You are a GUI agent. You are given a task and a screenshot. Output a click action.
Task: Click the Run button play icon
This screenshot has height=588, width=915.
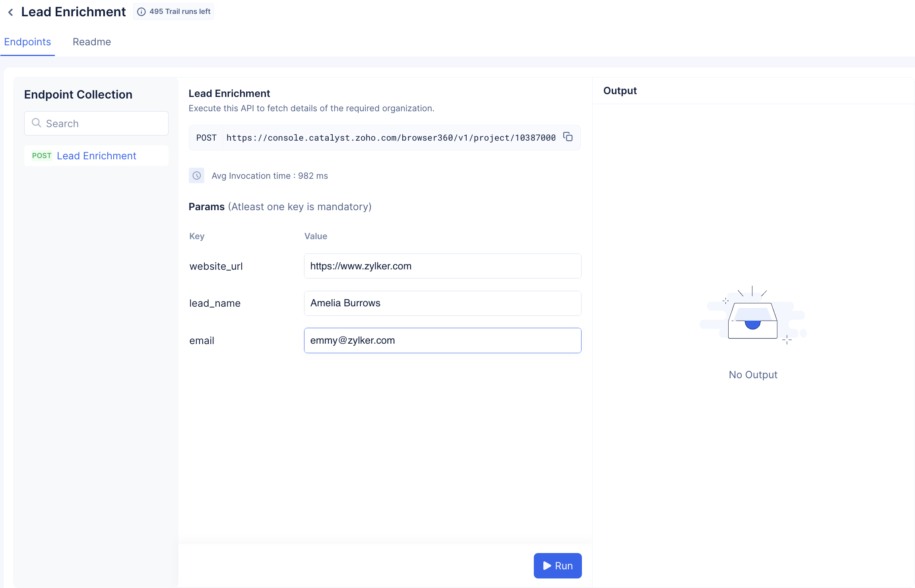(547, 565)
